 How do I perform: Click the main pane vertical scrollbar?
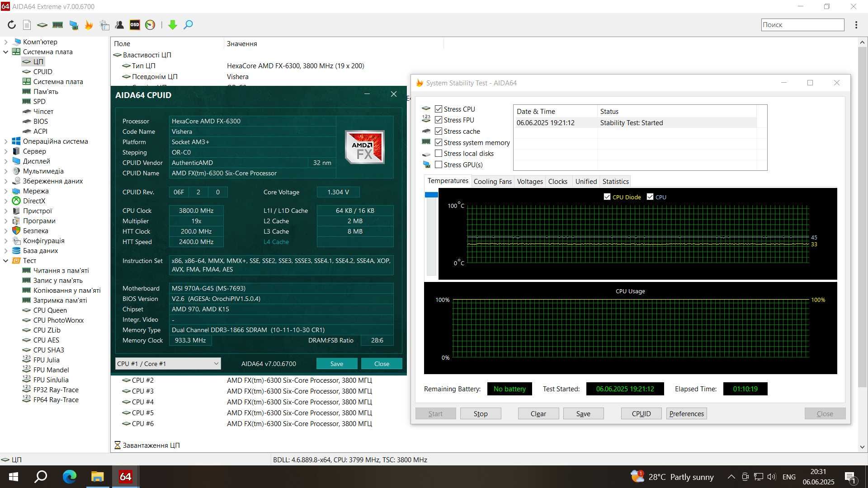(862, 217)
